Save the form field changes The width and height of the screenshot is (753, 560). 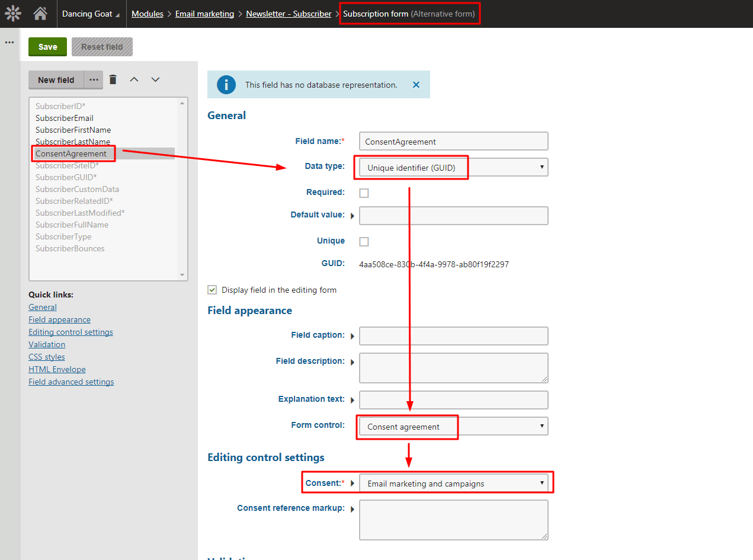pos(48,47)
